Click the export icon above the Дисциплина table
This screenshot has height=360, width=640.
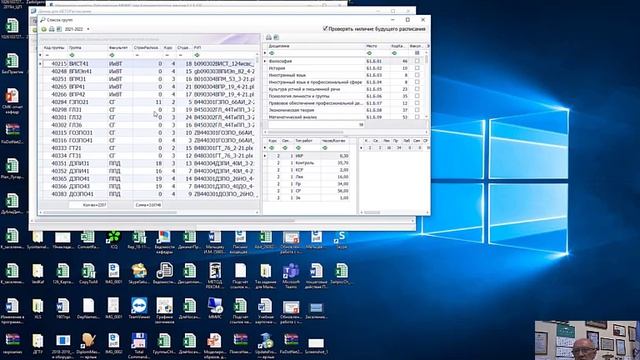276,38
